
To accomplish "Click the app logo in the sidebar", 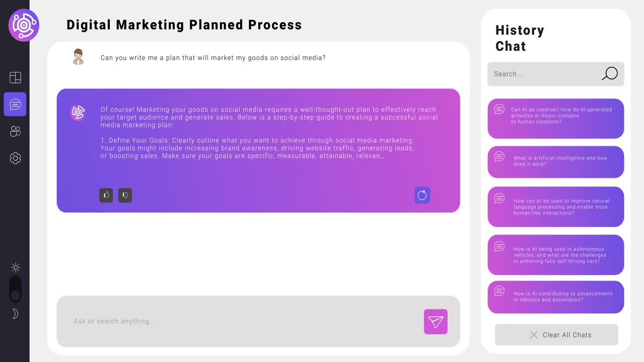I will [24, 25].
